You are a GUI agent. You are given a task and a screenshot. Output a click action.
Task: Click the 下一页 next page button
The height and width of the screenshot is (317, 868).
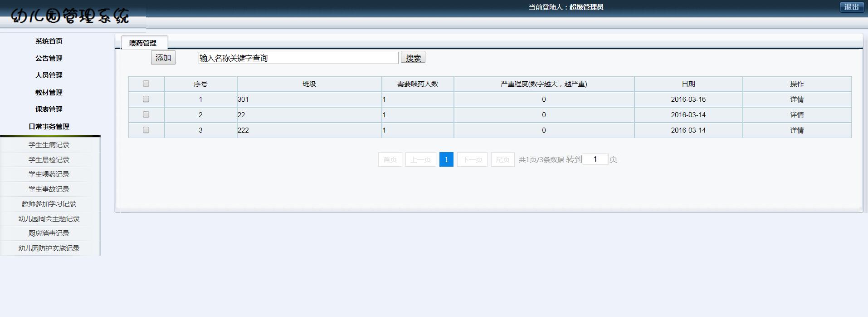click(472, 159)
